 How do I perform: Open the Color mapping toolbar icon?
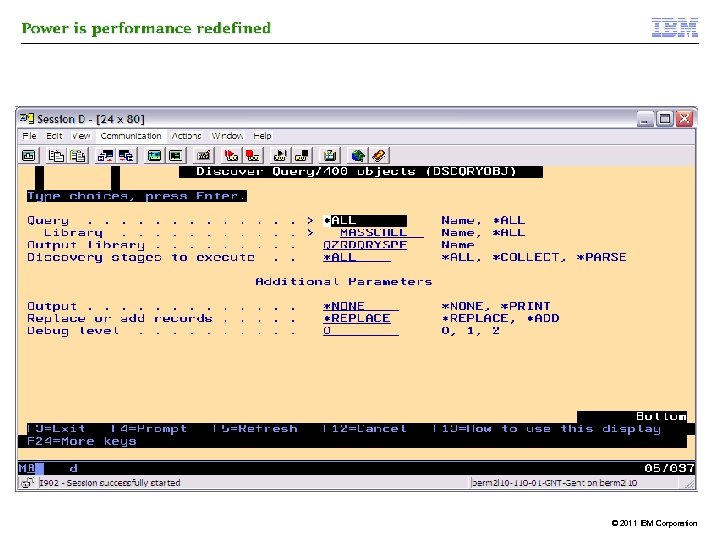click(175, 156)
